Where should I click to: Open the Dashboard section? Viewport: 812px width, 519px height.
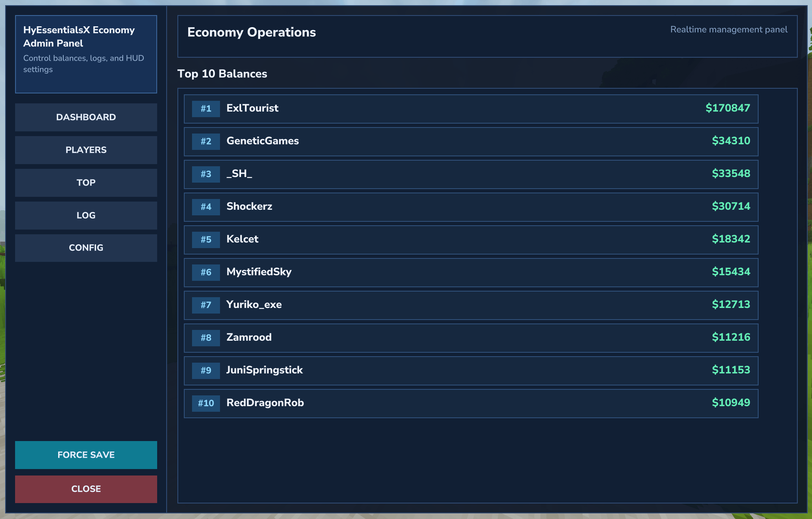click(86, 117)
